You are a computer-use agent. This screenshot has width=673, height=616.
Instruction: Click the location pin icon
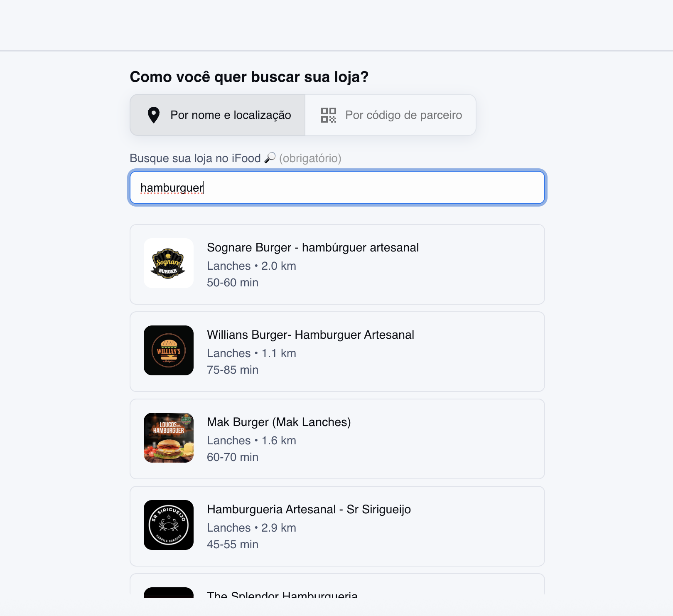(154, 115)
